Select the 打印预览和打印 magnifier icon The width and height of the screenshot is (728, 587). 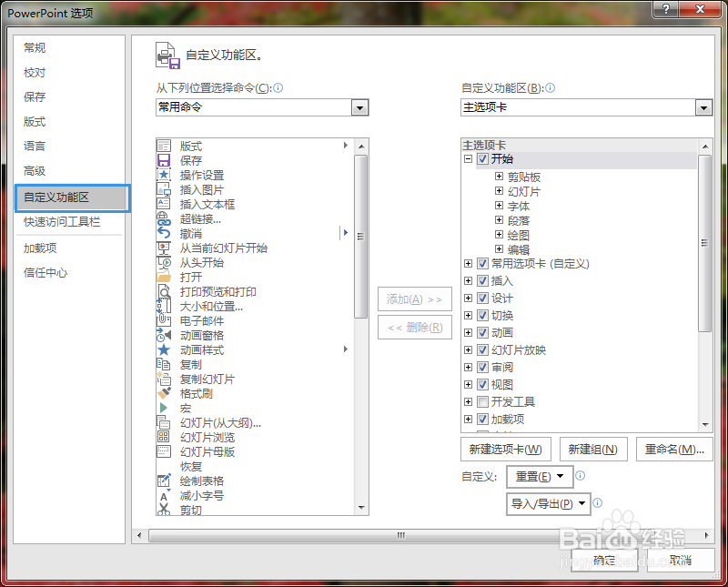(x=164, y=291)
